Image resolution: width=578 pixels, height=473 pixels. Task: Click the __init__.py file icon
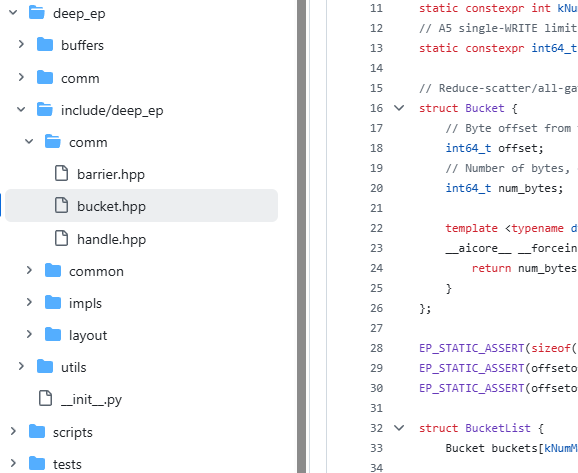[x=45, y=399]
